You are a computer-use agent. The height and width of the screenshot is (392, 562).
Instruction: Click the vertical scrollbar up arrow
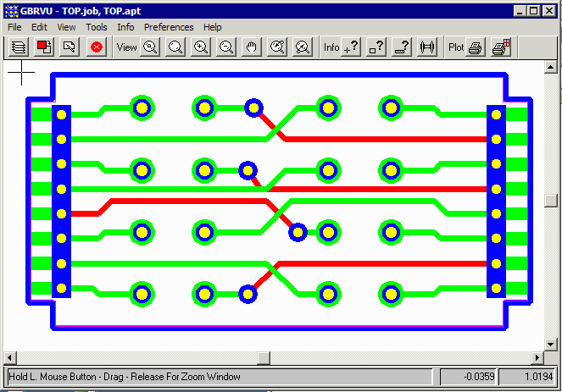(x=550, y=67)
